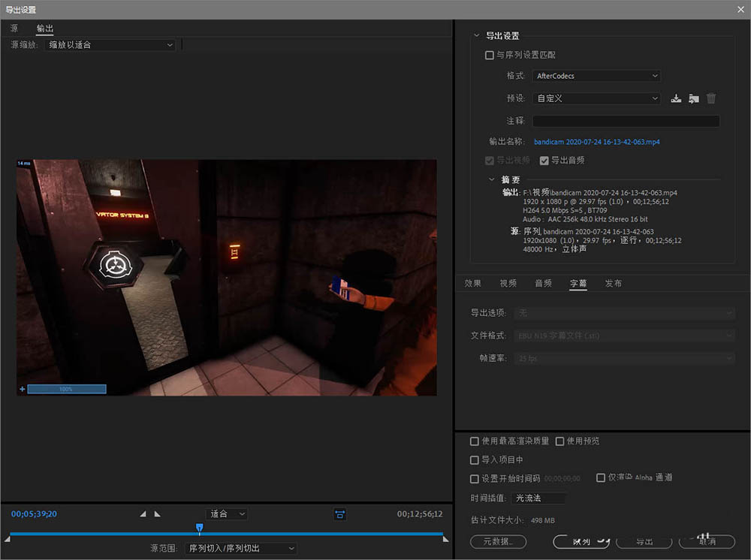This screenshot has width=751, height=560.
Task: Open the source scaling dropdown (缩放以适合)
Action: click(x=110, y=45)
